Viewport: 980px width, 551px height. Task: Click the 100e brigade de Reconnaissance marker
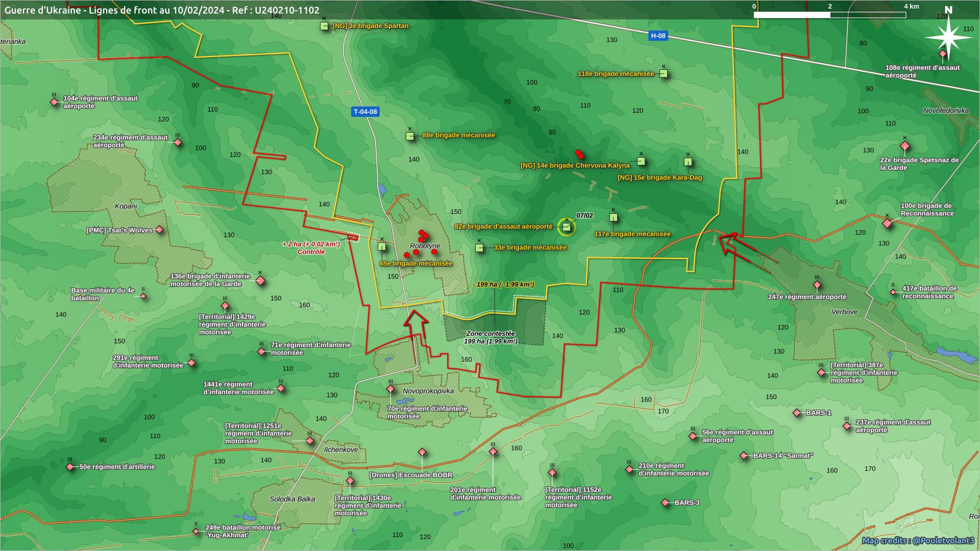point(887,223)
